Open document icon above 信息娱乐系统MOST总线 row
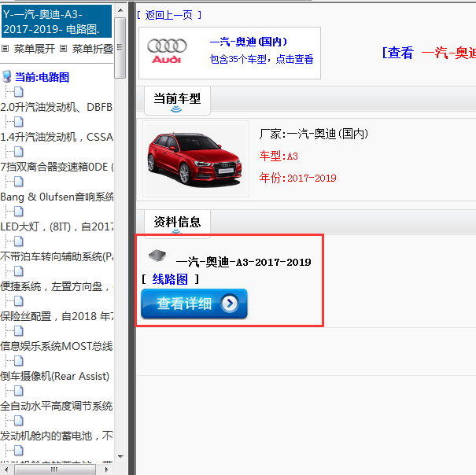The image size is (476, 475). pyautogui.click(x=19, y=331)
